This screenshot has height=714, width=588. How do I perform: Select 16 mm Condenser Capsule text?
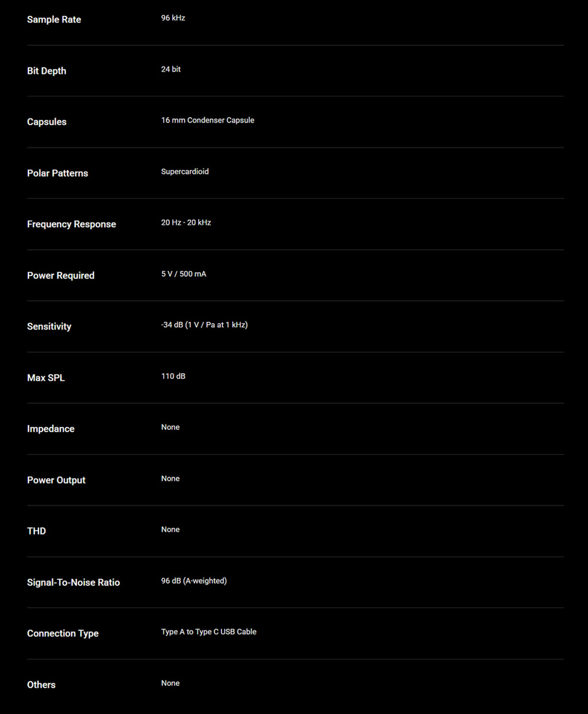coord(208,120)
